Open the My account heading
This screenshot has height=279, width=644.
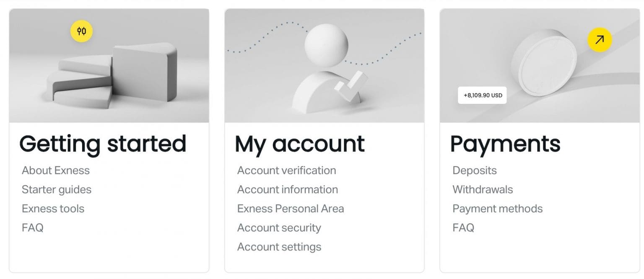click(x=299, y=144)
